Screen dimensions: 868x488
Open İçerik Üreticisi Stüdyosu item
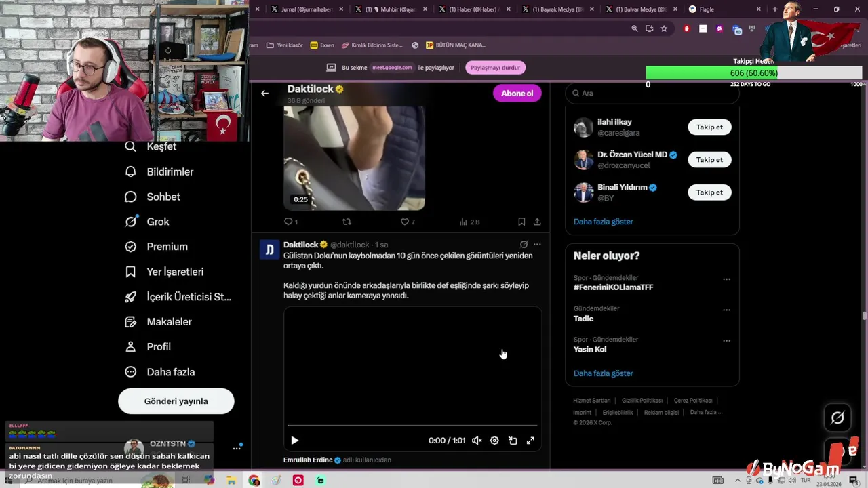(178, 297)
